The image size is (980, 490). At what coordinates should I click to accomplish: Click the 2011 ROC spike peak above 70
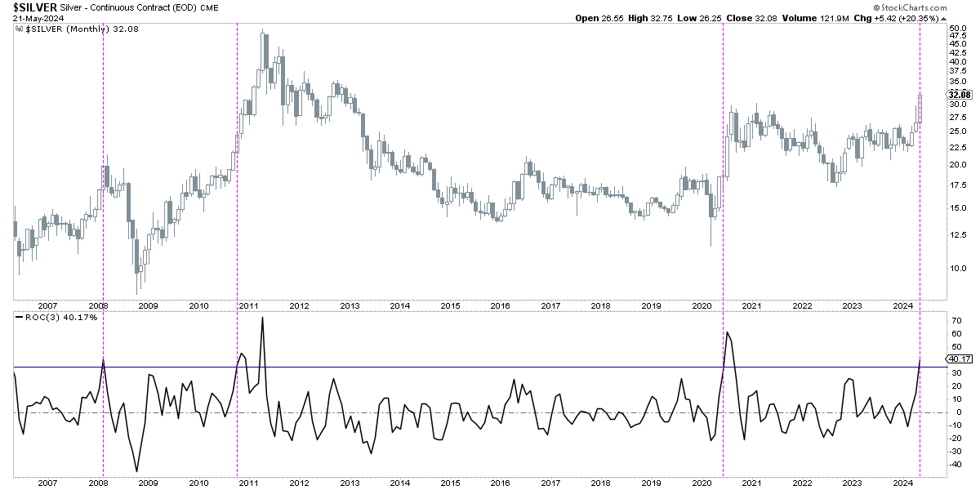click(x=262, y=318)
